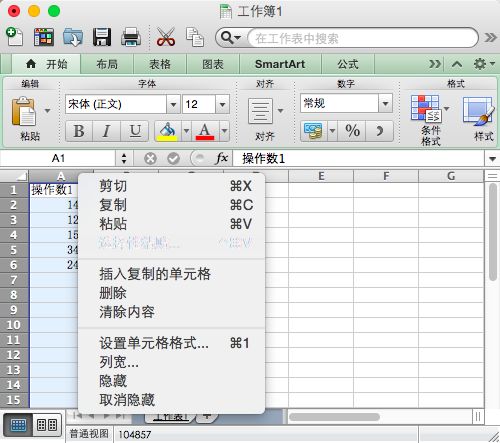Expand the alignment options arrow
Screen dimensions: 500x443
point(280,111)
